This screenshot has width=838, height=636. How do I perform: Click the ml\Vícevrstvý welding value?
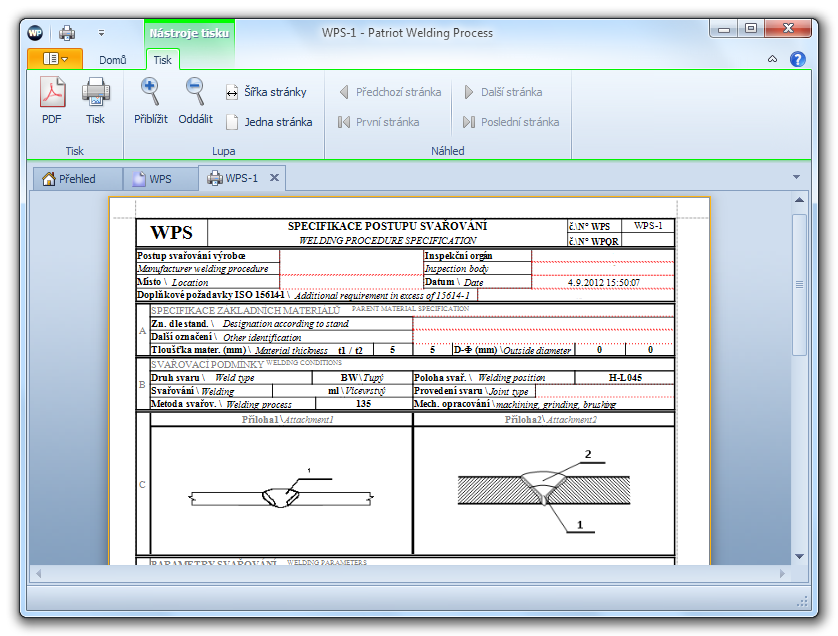(356, 391)
